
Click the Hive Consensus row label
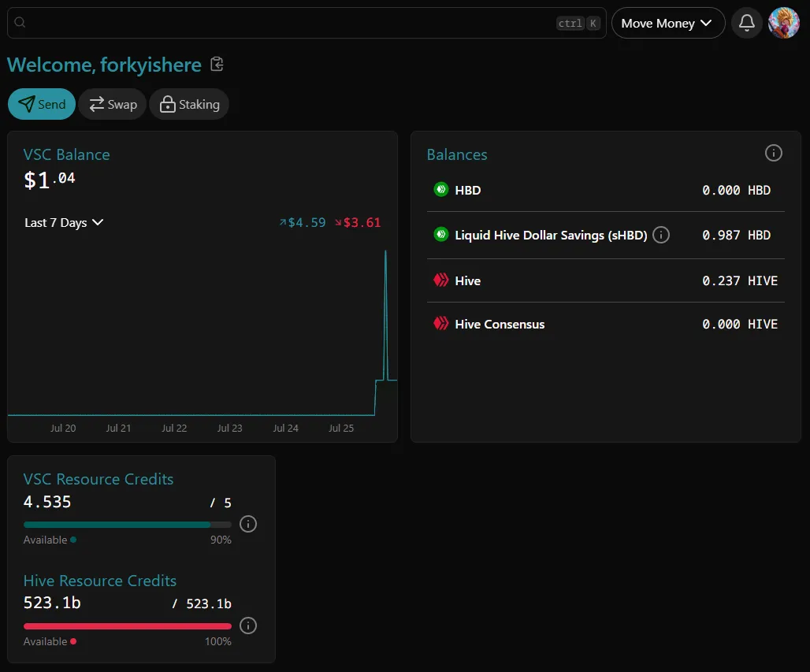(x=500, y=324)
